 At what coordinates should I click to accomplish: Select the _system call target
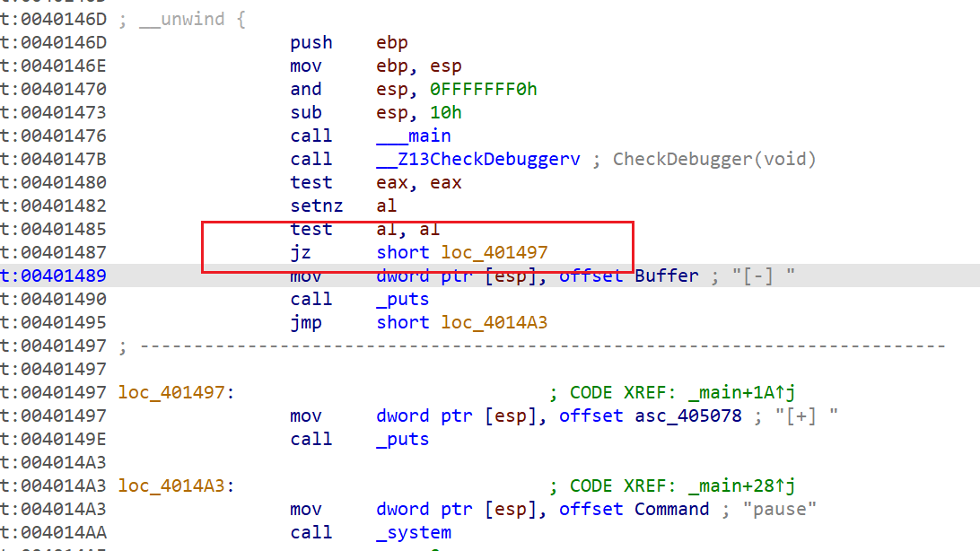point(413,532)
